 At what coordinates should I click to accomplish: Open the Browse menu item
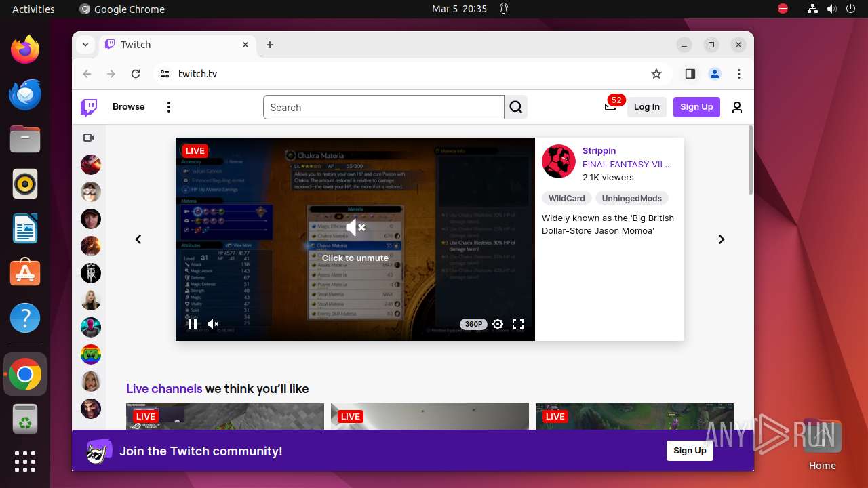(x=129, y=107)
